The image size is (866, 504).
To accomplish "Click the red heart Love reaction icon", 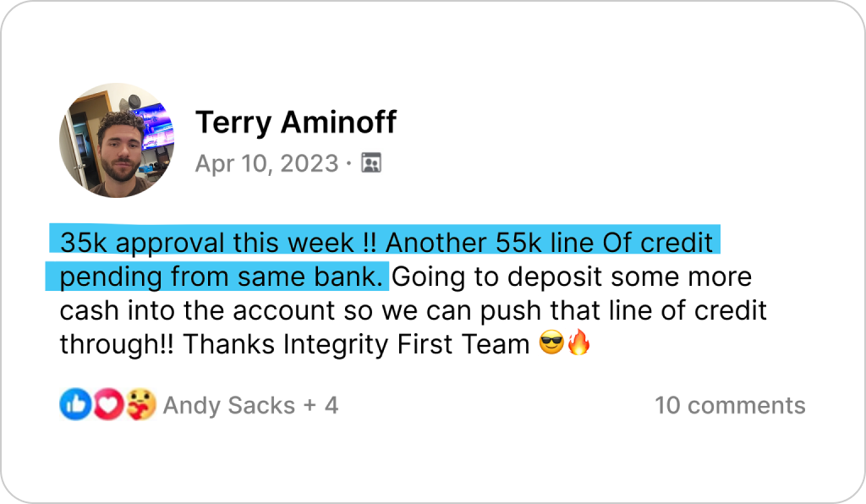I will (107, 404).
